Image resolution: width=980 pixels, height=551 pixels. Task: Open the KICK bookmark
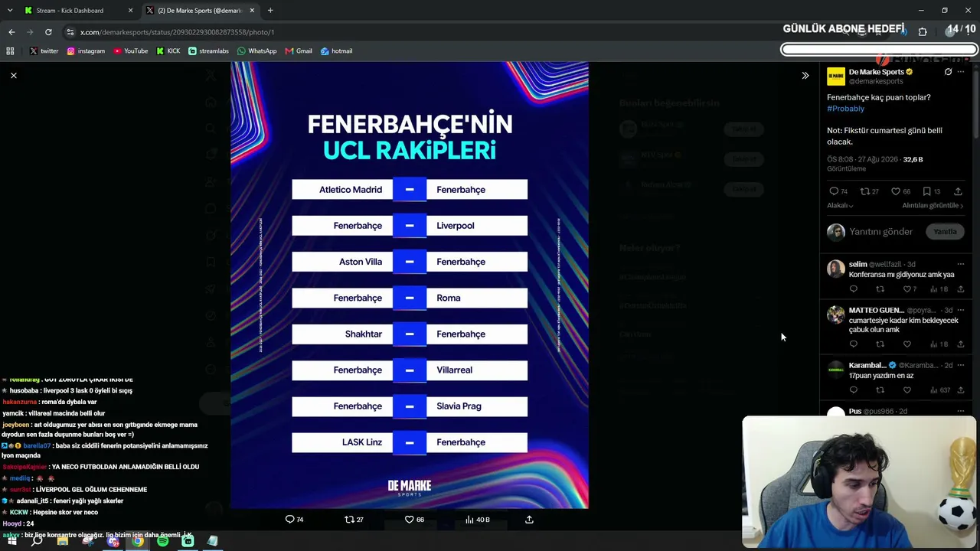(x=168, y=51)
